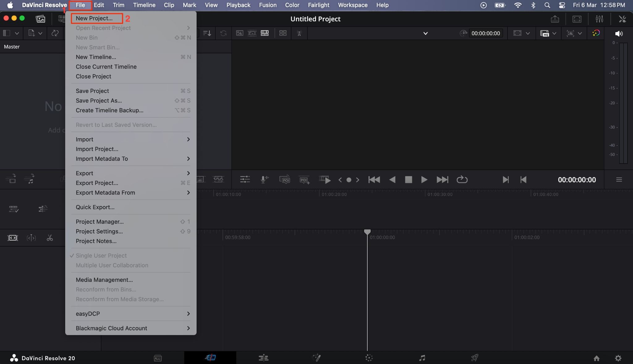Viewport: 633px width, 364px height.
Task: Select the Quick Export command
Action: [x=95, y=207]
